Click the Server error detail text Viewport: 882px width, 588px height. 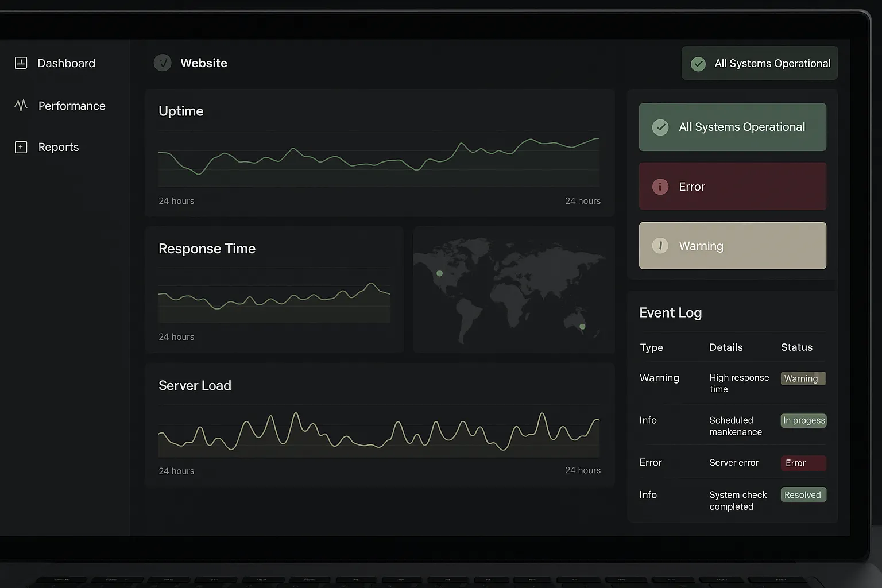point(734,462)
